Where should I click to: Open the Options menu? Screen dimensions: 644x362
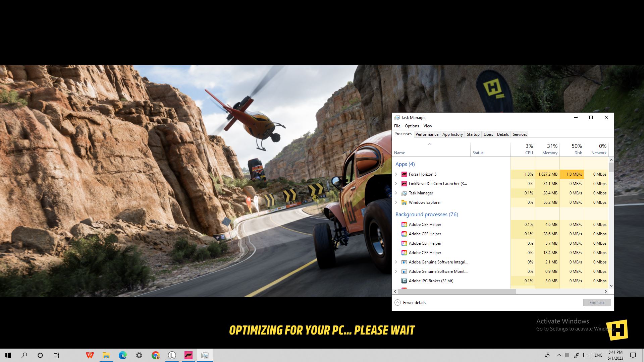point(412,126)
